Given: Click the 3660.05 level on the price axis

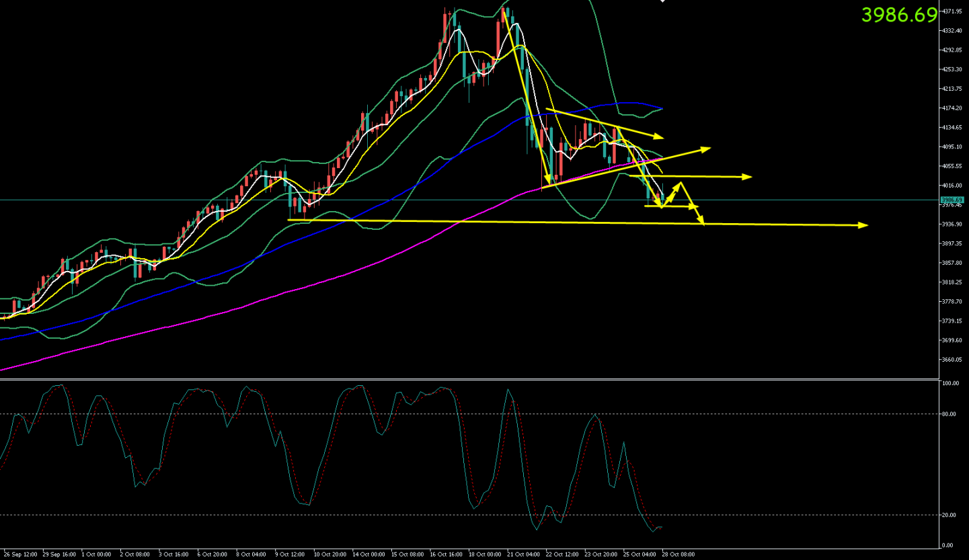Looking at the screenshot, I should pyautogui.click(x=952, y=360).
